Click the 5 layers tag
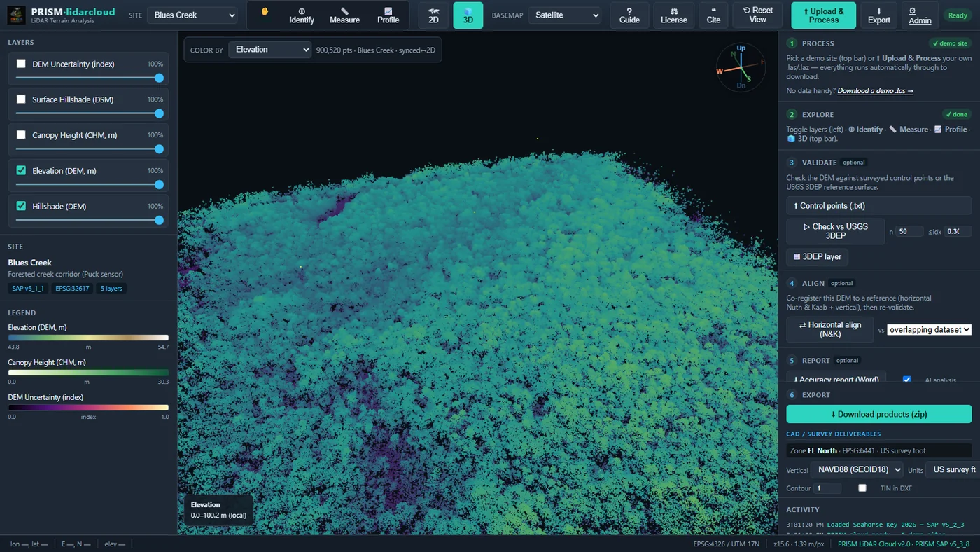This screenshot has height=552, width=980. (112, 289)
